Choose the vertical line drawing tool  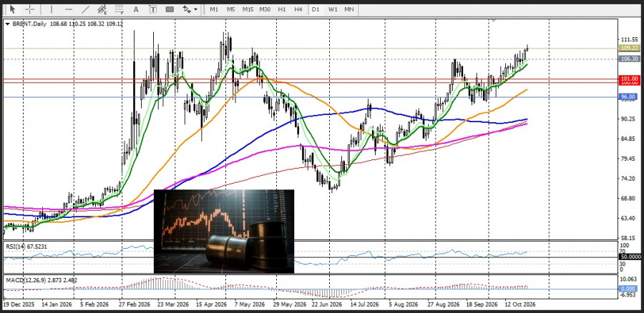coord(52,9)
